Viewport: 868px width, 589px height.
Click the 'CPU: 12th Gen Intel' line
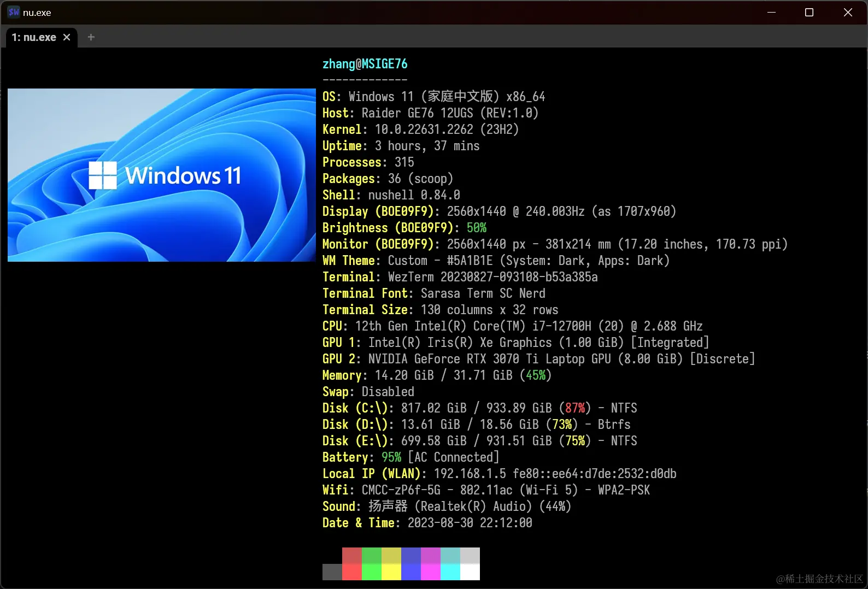[512, 326]
